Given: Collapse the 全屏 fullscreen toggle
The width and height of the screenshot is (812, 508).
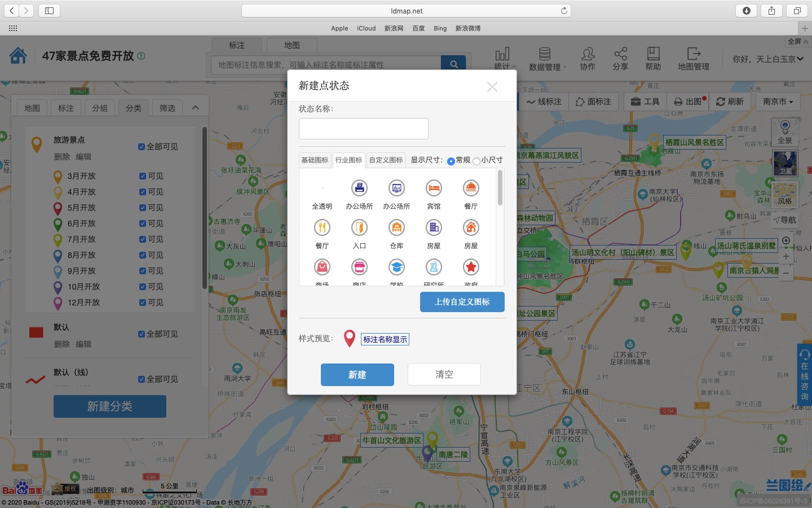Looking at the screenshot, I should (x=798, y=41).
